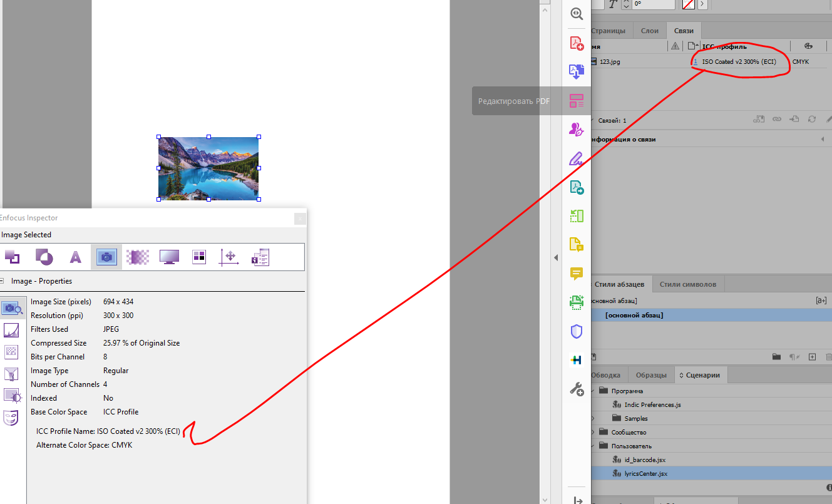832x504 pixels.
Task: Click the Relink from CC Libraries icon
Action: coord(759,119)
